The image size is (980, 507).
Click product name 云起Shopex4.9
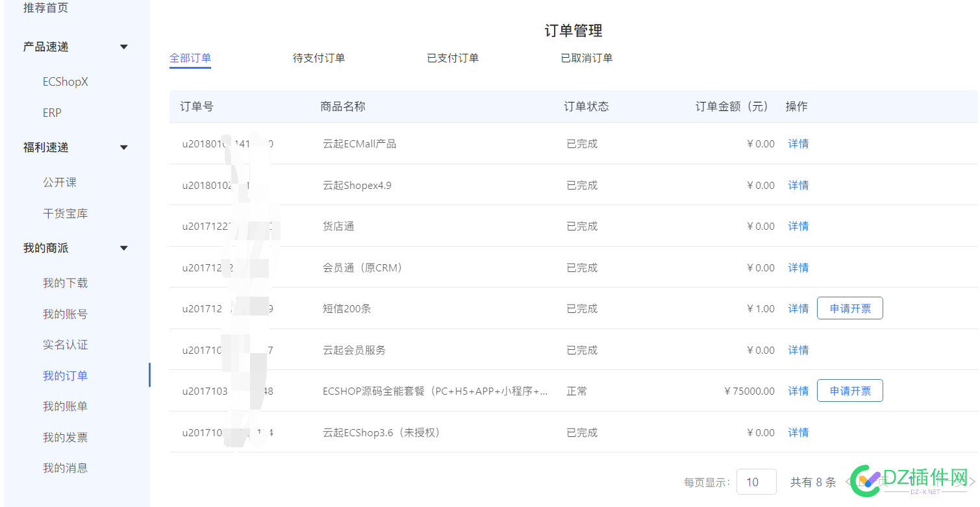[357, 186]
